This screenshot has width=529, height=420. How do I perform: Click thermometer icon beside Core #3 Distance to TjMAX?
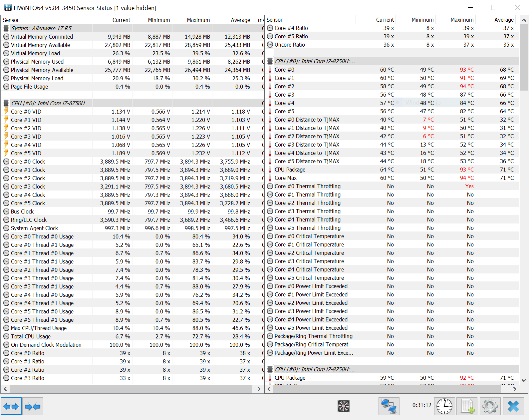[x=270, y=145]
